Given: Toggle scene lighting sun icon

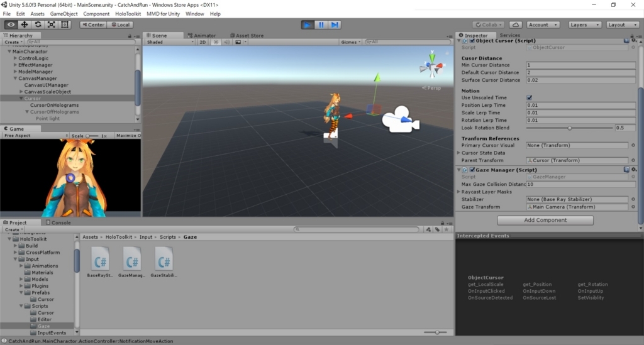Looking at the screenshot, I should [x=216, y=42].
